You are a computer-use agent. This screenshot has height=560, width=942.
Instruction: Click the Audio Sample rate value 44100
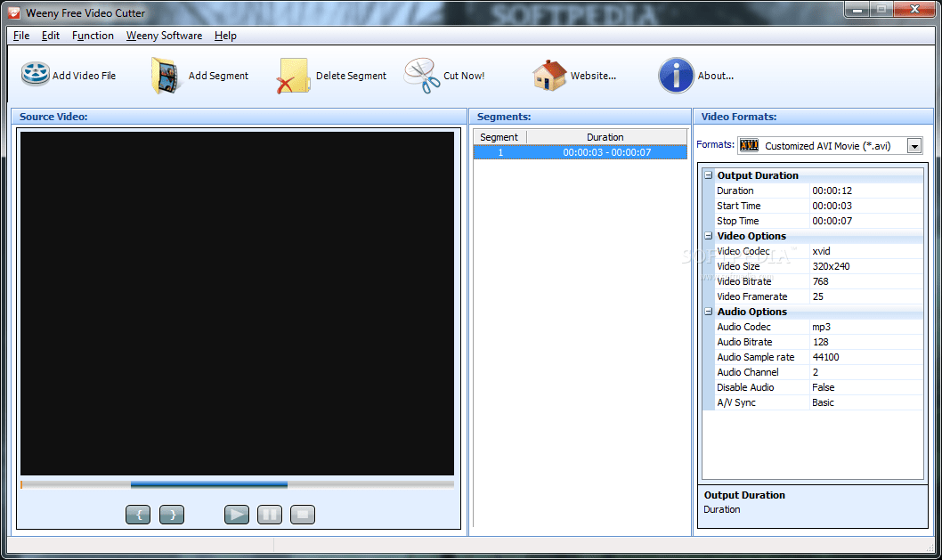click(x=825, y=357)
